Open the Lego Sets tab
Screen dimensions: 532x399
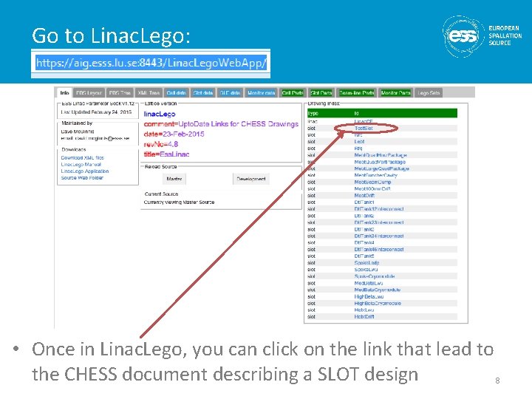click(x=429, y=92)
